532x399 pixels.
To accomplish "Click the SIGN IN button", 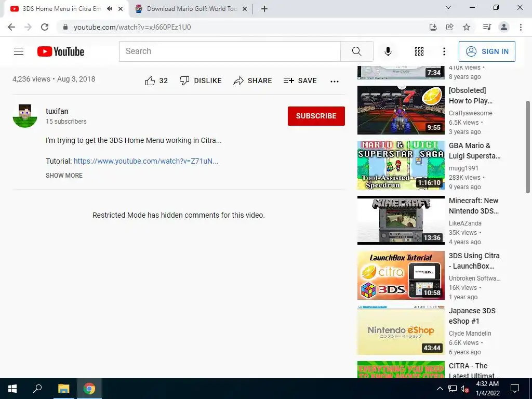I will pos(487,51).
